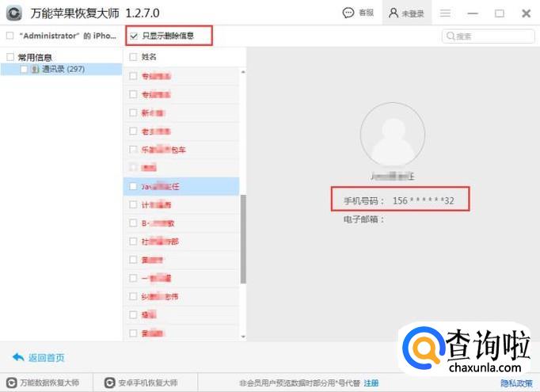Click the 万能苹果恢复大师 1.2.7.0 title
Screen dimensions: 540x392
tap(95, 13)
